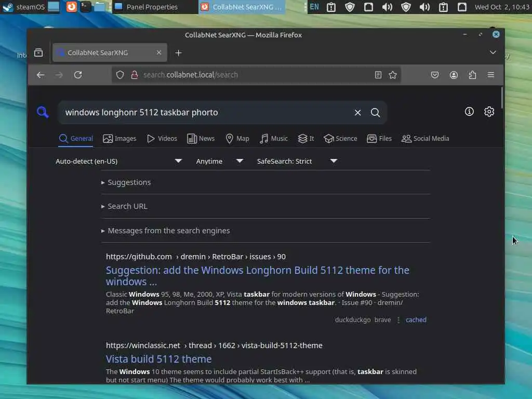Switch to the News category
This screenshot has height=399, width=532.
pos(201,138)
